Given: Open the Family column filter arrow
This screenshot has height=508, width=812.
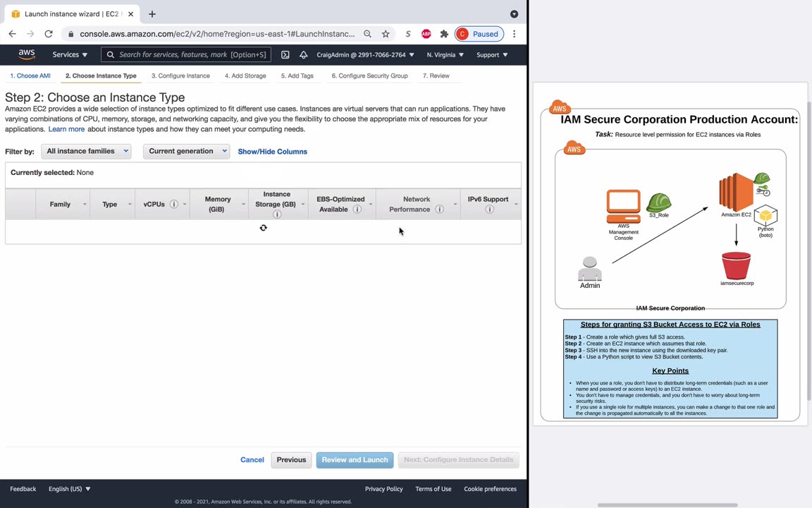Looking at the screenshot, I should pos(85,204).
